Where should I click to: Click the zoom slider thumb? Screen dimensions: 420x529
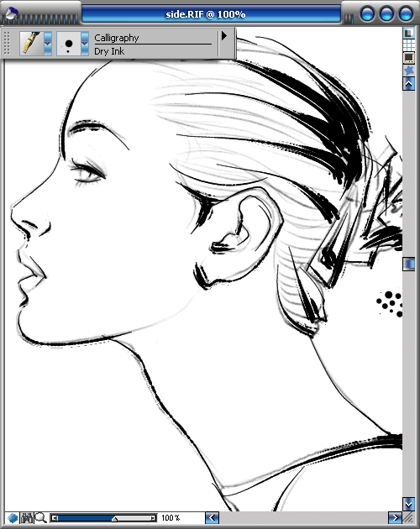(x=115, y=519)
